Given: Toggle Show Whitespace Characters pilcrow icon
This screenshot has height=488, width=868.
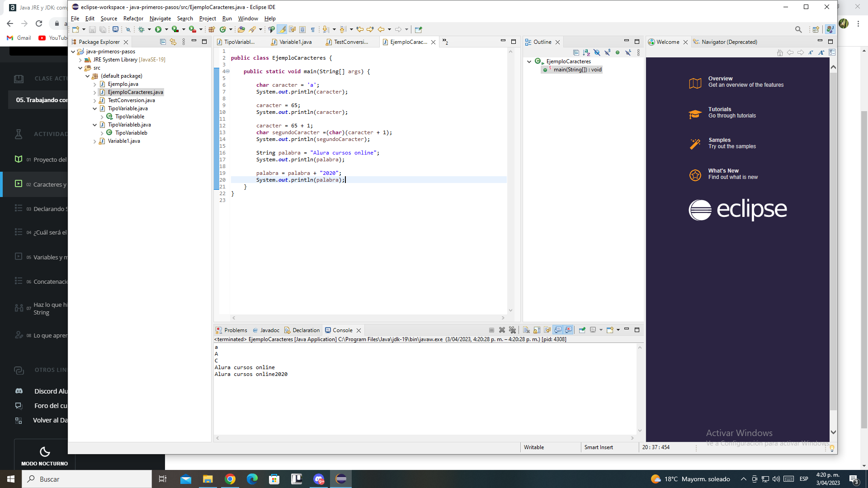Looking at the screenshot, I should (x=313, y=29).
